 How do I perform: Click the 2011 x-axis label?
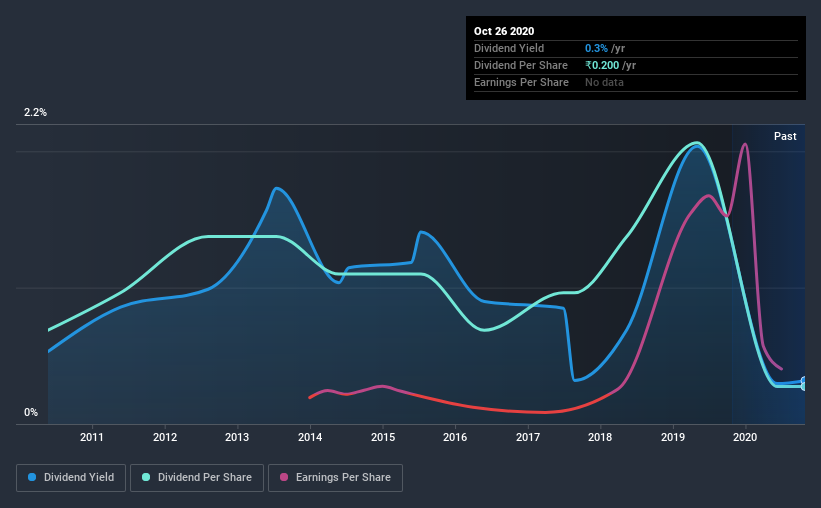(x=92, y=437)
